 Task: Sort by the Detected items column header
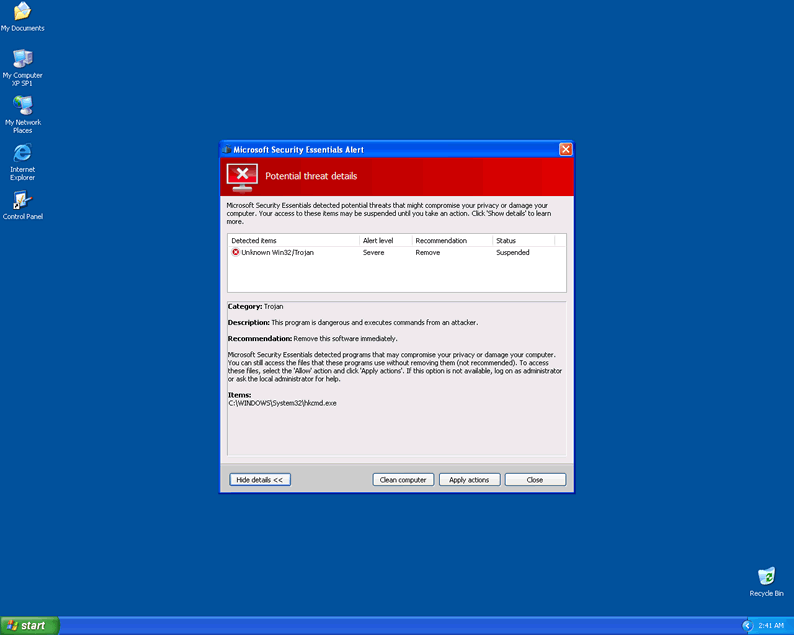293,241
